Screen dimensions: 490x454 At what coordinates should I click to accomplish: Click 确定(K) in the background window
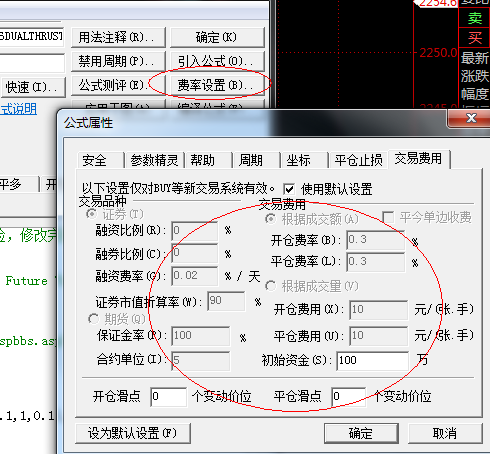pyautogui.click(x=217, y=37)
